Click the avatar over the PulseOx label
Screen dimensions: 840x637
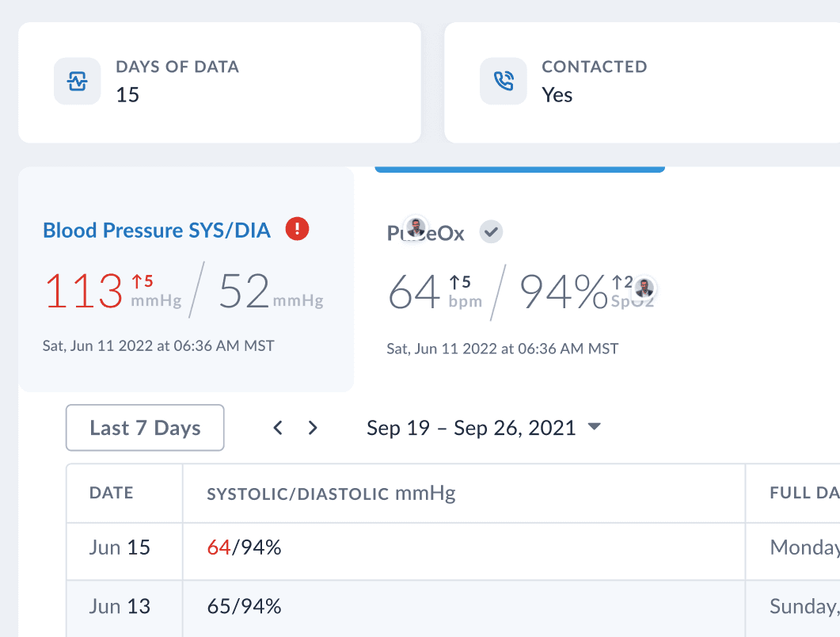tap(416, 228)
